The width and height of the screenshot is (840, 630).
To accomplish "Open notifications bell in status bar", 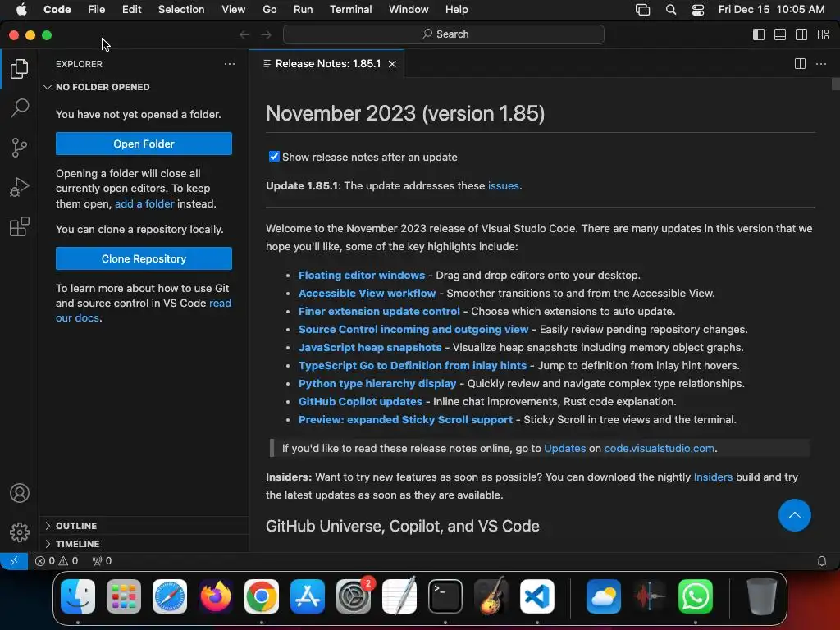I will [821, 561].
